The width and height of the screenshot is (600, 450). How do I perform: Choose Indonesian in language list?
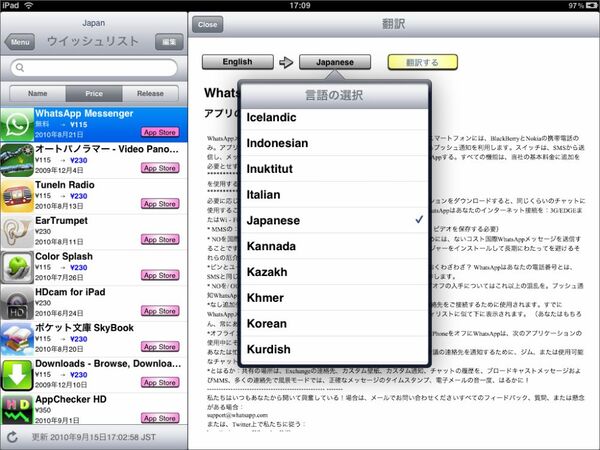click(334, 143)
